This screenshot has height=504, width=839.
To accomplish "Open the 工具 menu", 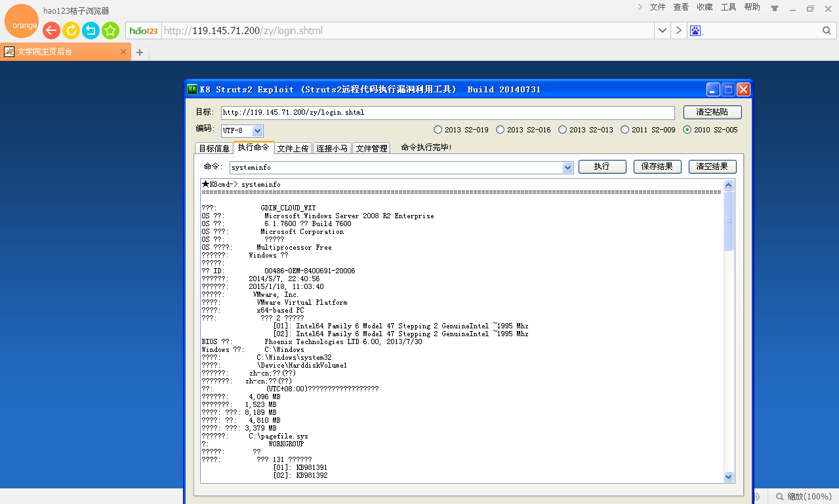I will (728, 7).
